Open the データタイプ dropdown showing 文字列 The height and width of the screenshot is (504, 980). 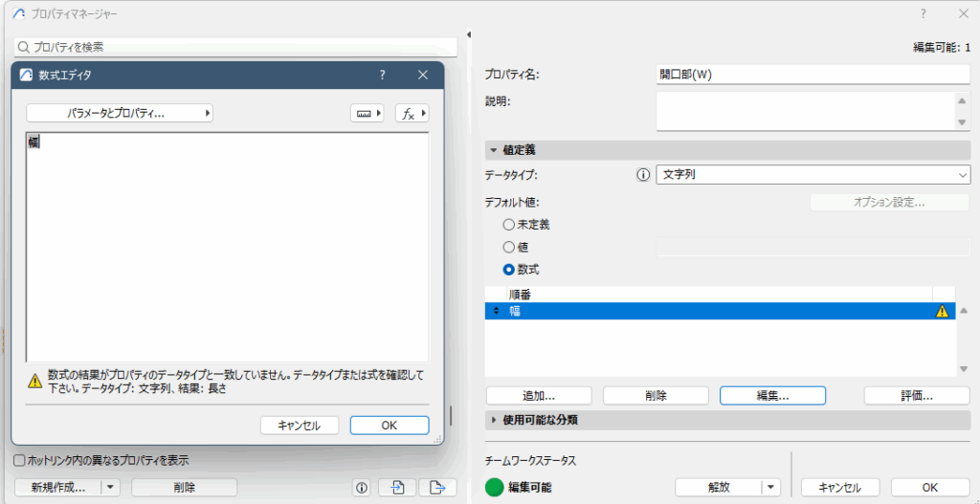coord(813,175)
